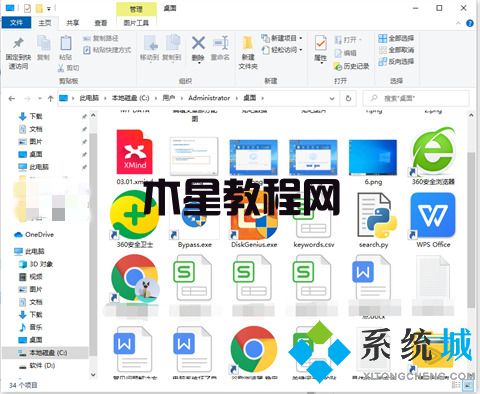Open the 图片工具 ribbon tab
Screen dimensions: 480x394
pos(136,23)
